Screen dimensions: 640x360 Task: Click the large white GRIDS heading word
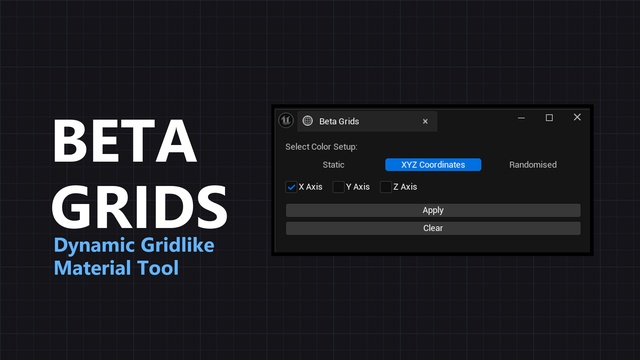pos(139,207)
